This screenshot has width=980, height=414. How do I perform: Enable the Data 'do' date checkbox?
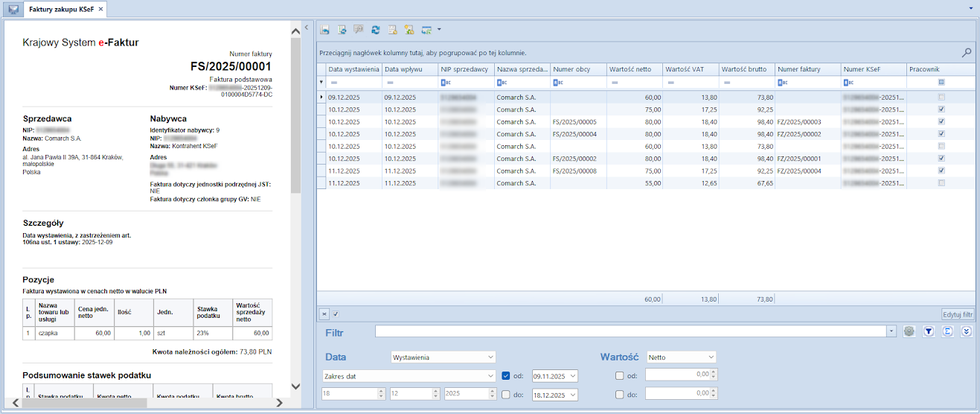click(x=506, y=395)
